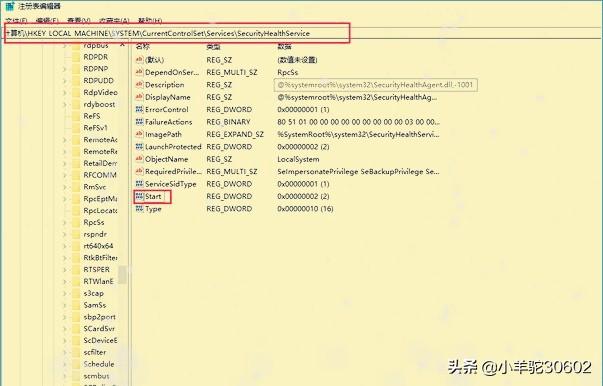Select the ImagePath value icon
Viewport: 603px width, 386px height.
point(139,134)
